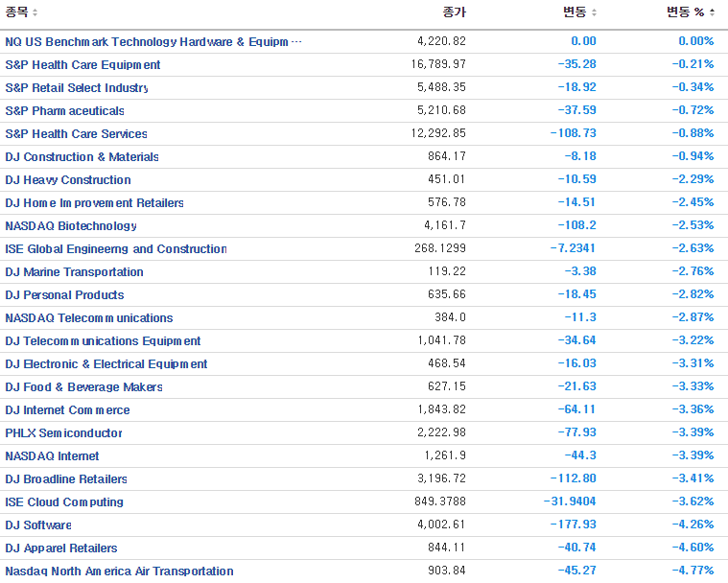Select closing price 5,488.35
Viewport: 728px width, 583px height.
pos(441,87)
